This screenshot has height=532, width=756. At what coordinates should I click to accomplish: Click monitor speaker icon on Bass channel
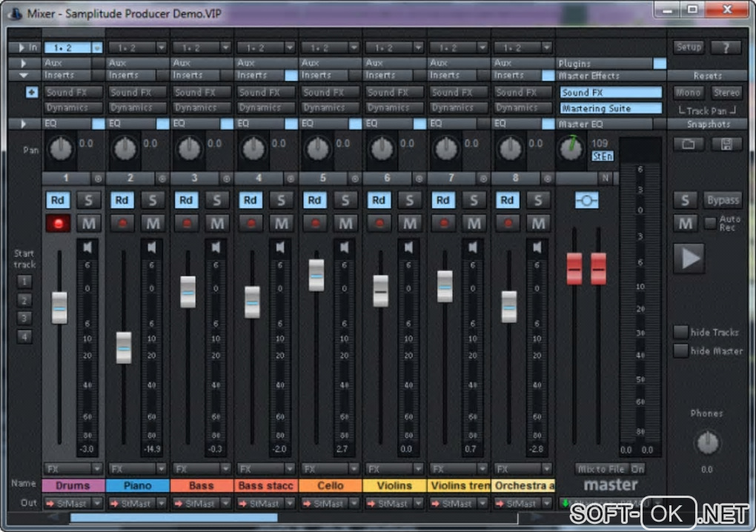click(x=216, y=247)
